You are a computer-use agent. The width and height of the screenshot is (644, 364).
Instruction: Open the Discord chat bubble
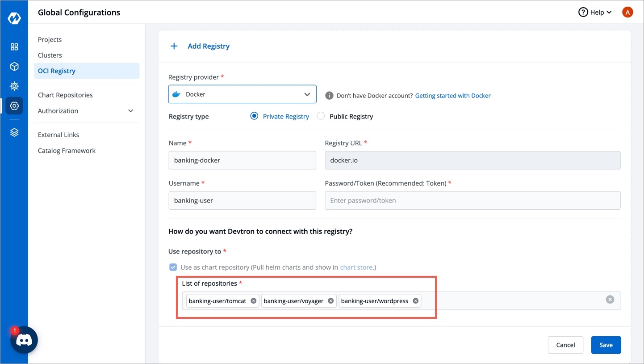pyautogui.click(x=24, y=340)
